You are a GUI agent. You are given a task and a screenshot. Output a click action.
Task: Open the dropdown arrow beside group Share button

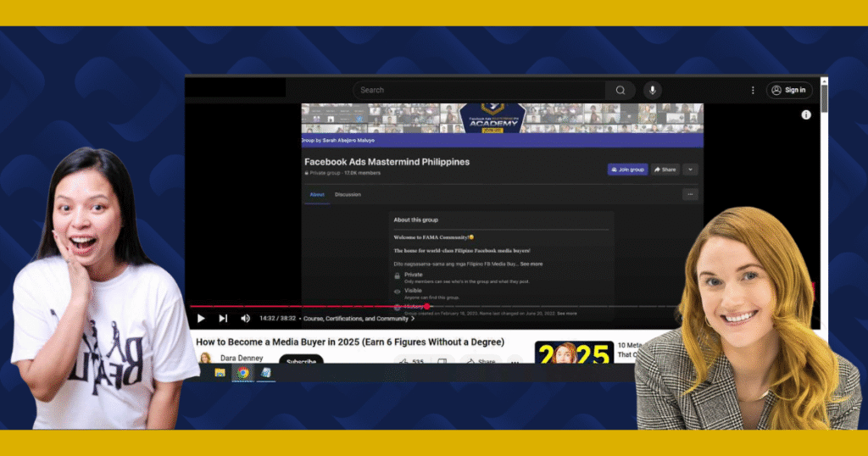click(690, 170)
